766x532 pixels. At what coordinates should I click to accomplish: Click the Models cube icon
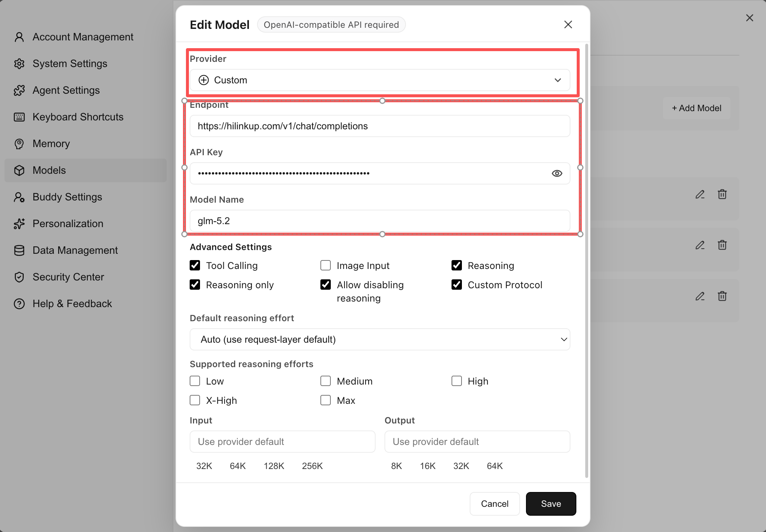[19, 170]
